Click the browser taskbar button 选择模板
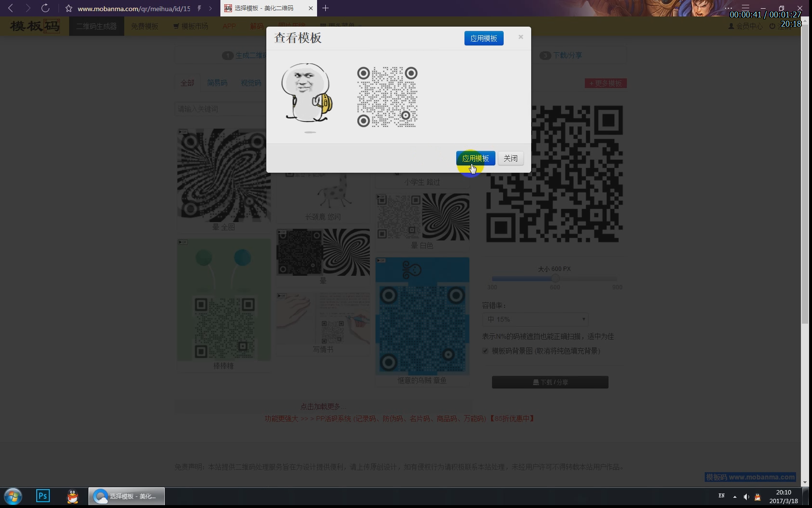Image resolution: width=812 pixels, height=508 pixels. coord(127,496)
